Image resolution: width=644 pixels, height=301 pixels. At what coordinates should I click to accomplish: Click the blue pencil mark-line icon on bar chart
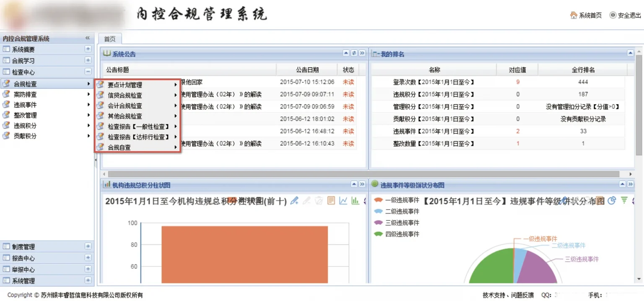coord(294,201)
